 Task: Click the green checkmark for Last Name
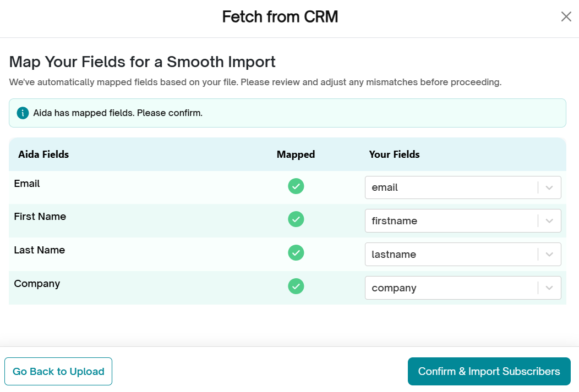pyautogui.click(x=296, y=253)
